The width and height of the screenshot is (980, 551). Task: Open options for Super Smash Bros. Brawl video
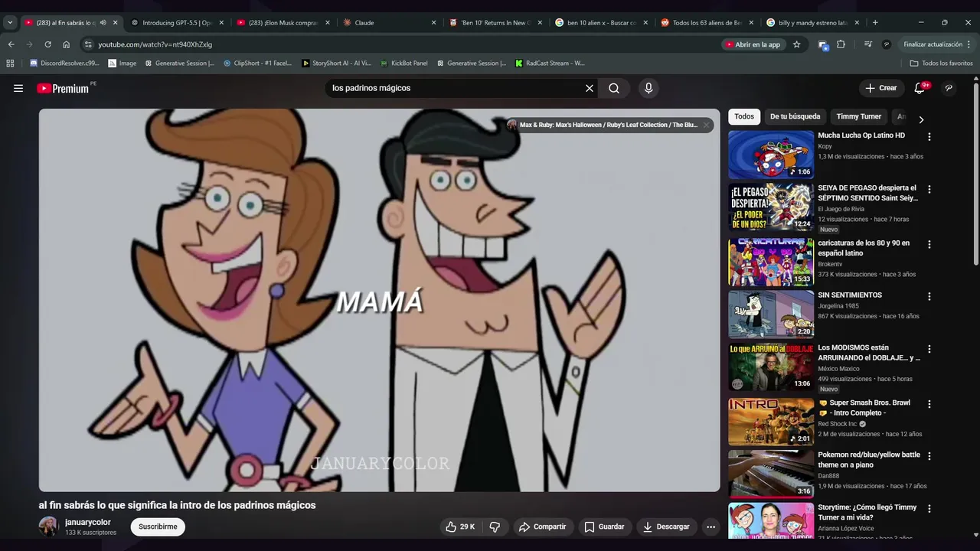[929, 404]
